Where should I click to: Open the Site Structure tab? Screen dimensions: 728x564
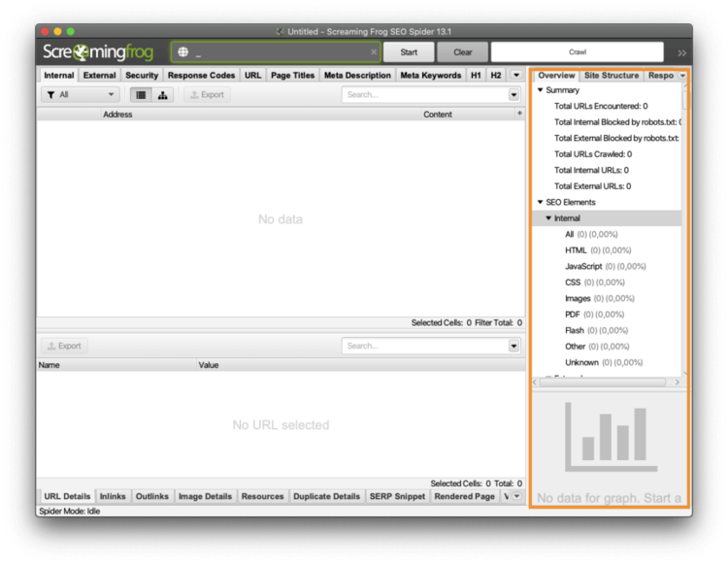click(612, 75)
